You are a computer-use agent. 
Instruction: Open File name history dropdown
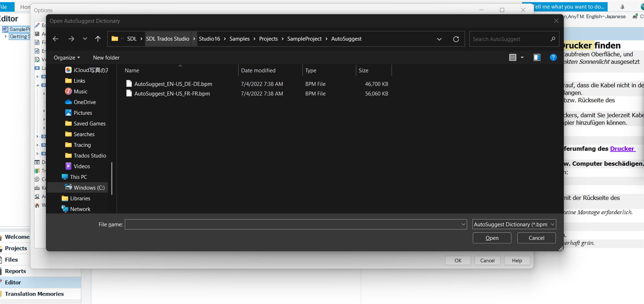point(463,225)
